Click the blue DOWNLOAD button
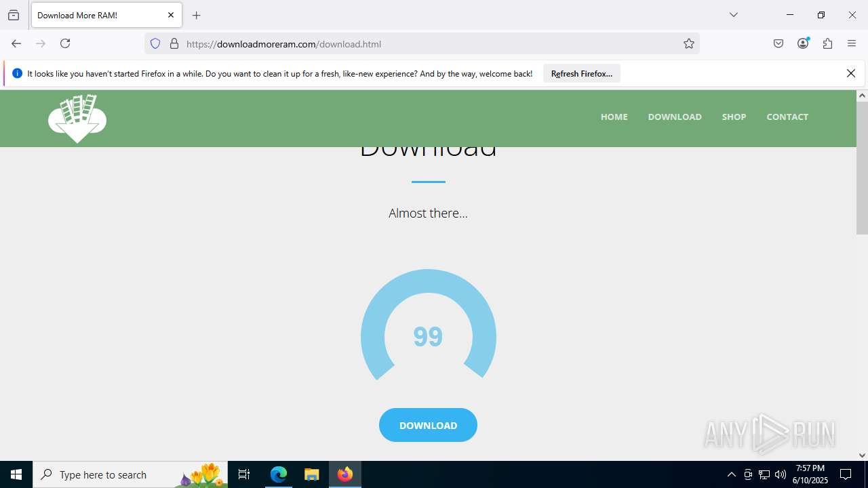The image size is (868, 488). 428,425
